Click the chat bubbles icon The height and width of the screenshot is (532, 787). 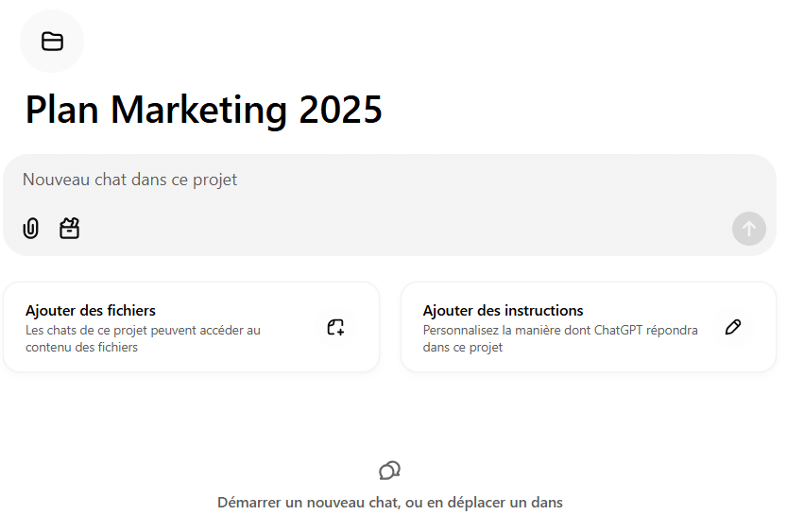click(x=389, y=471)
